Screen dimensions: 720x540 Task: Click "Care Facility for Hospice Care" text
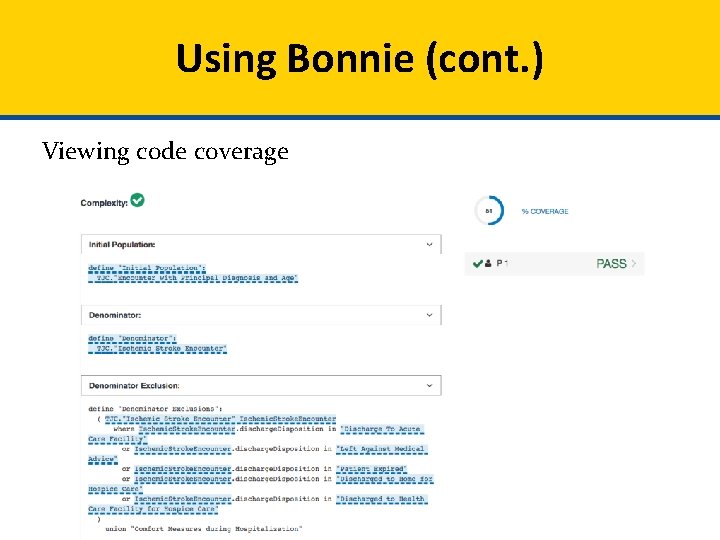[x=153, y=509]
